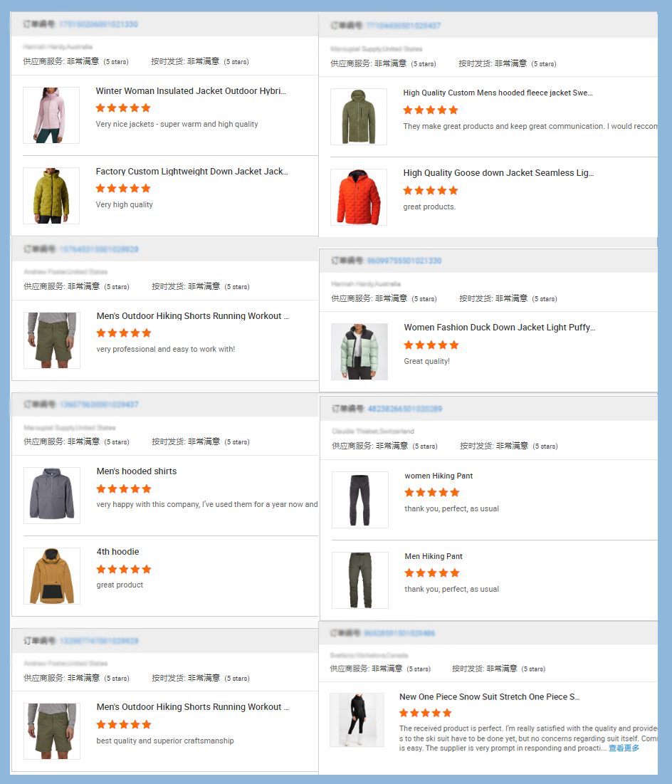This screenshot has height=784, width=672.
Task: Click star rating under Men's hooded shirts
Action: [x=123, y=488]
